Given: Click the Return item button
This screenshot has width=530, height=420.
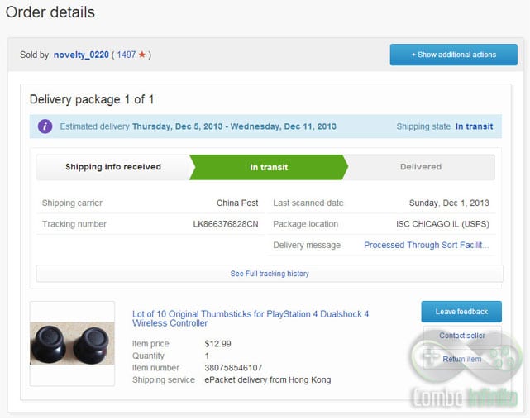Looking at the screenshot, I should pos(462,359).
